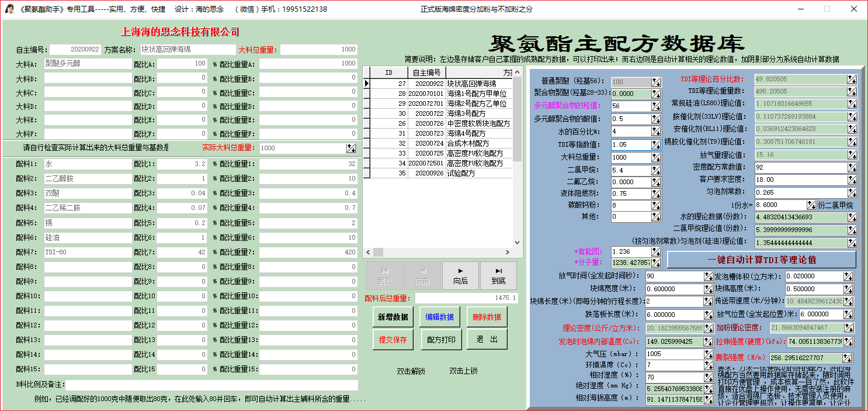Click the arrow icon beside TDI等理论百分比数 field

click(x=852, y=80)
